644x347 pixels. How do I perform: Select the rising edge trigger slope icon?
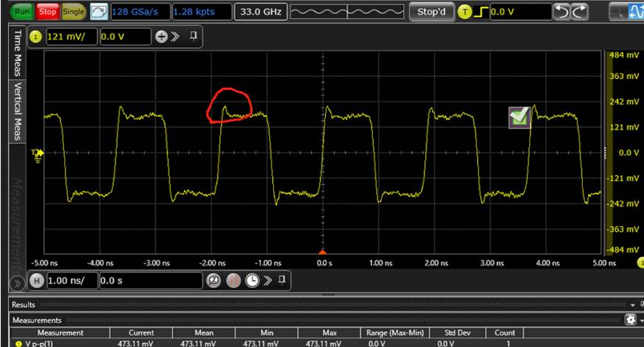480,12
